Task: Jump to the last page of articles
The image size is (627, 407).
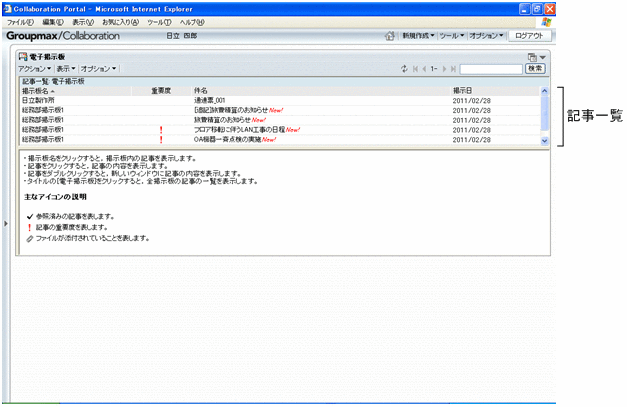Action: click(x=453, y=69)
